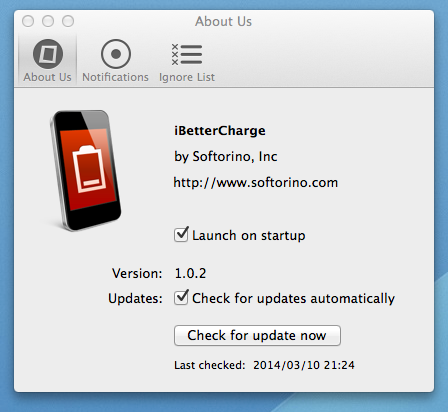Viewport: 448px width, 412px height.
Task: Minimize the About Us window
Action: point(48,21)
